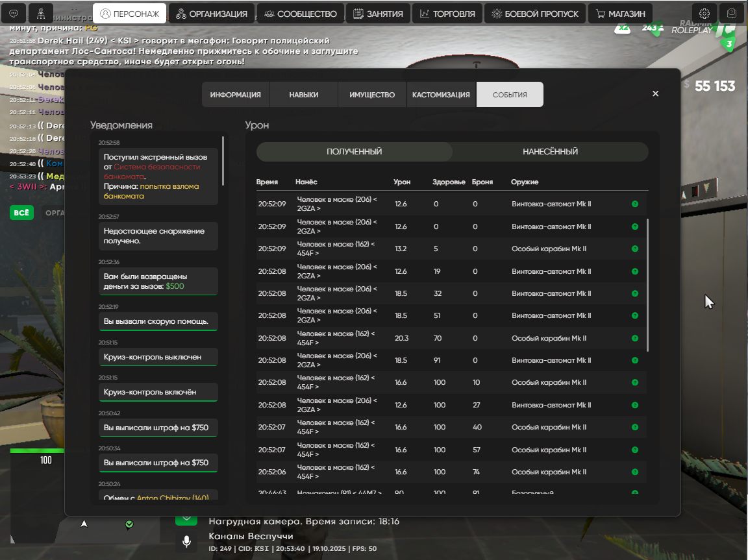The image size is (748, 560).
Task: Select the ВСЁ chat filter
Action: coord(21,212)
